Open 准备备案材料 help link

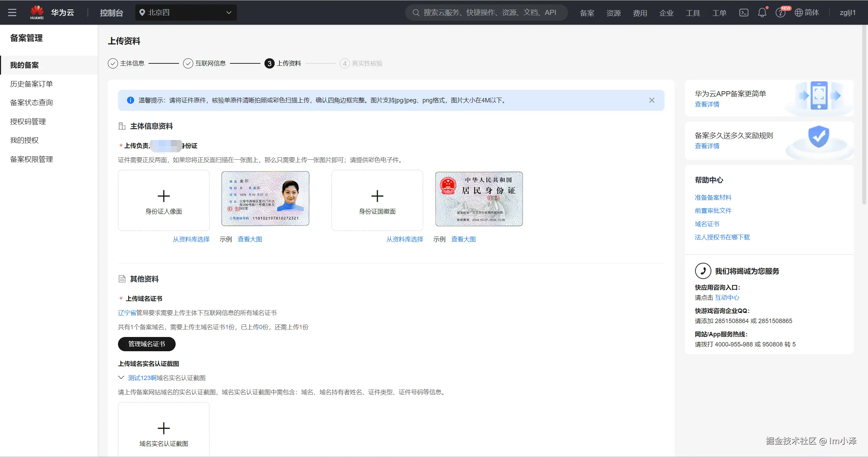713,197
